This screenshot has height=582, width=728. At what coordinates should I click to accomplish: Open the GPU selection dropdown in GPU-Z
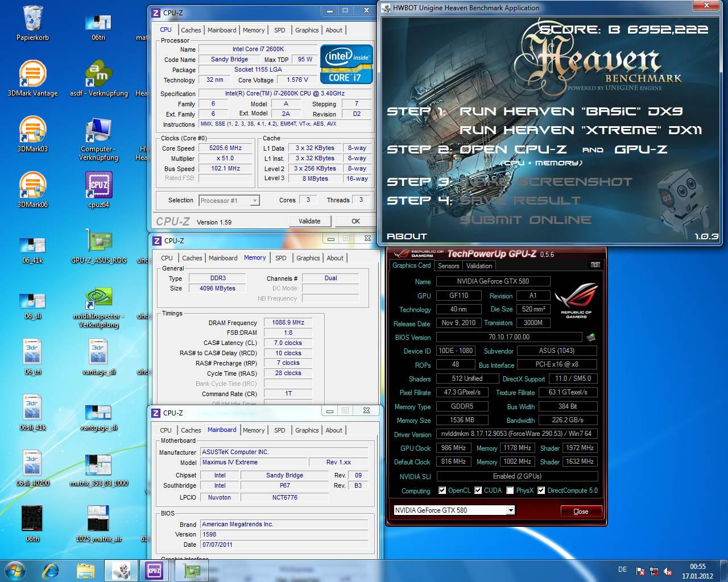click(x=510, y=510)
